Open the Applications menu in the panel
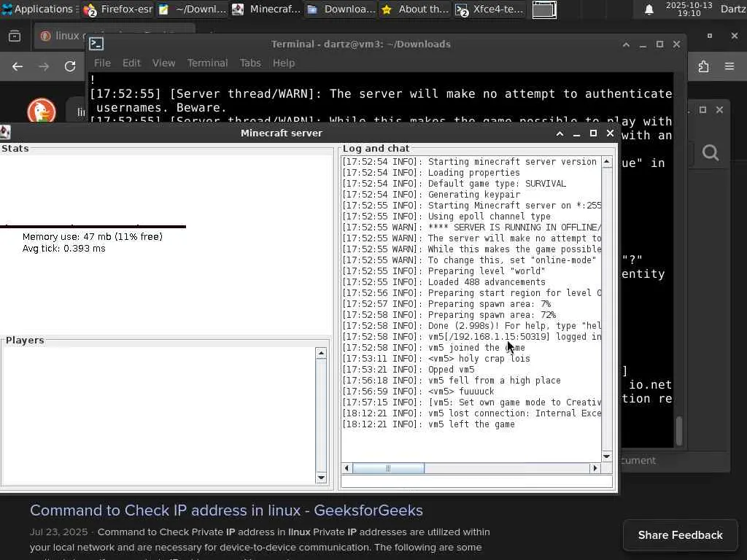747x560 pixels. pos(40,9)
